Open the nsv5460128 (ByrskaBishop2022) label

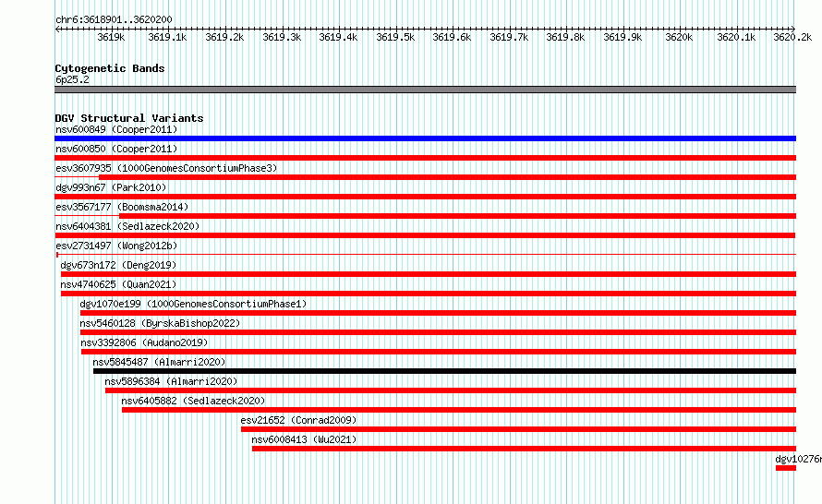click(x=160, y=323)
